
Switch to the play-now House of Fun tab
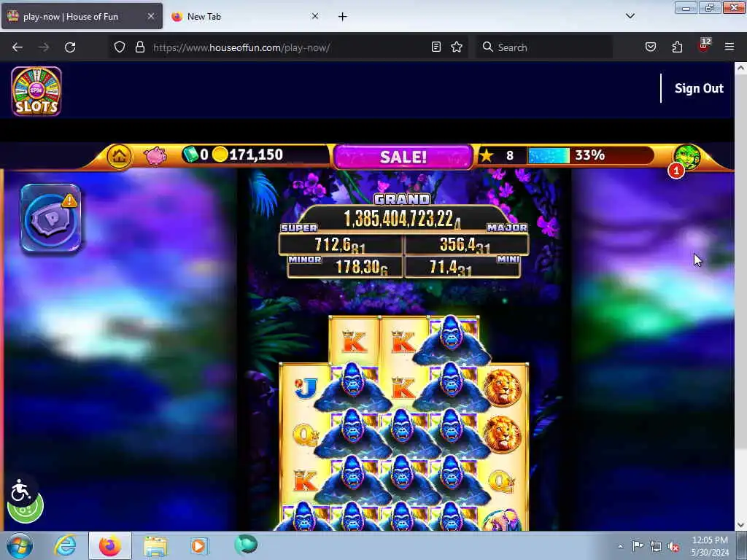click(82, 17)
